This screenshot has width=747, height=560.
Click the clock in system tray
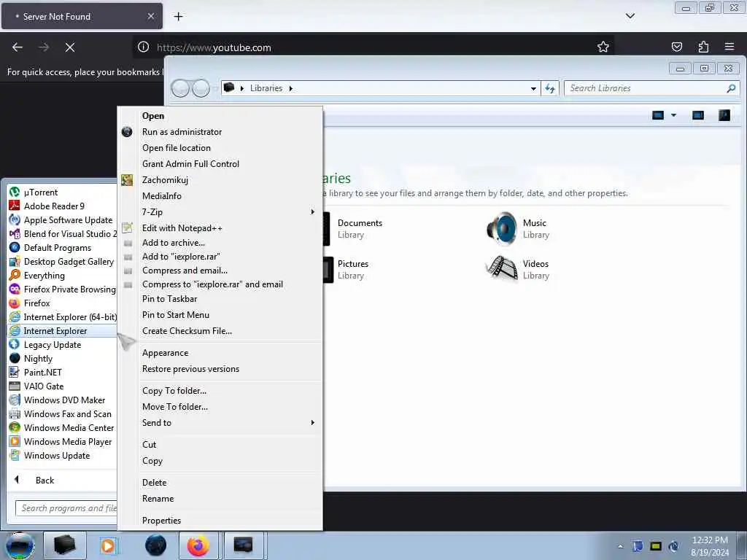[x=710, y=546]
